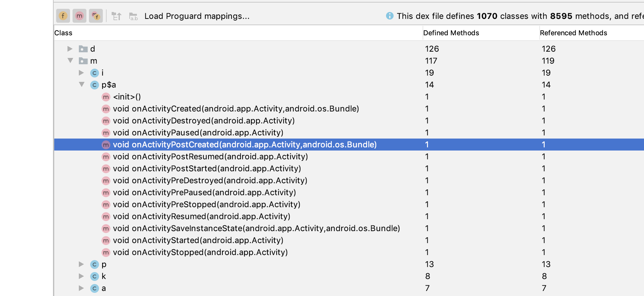Collapse the p$a class node
This screenshot has height=296, width=644.
[82, 84]
